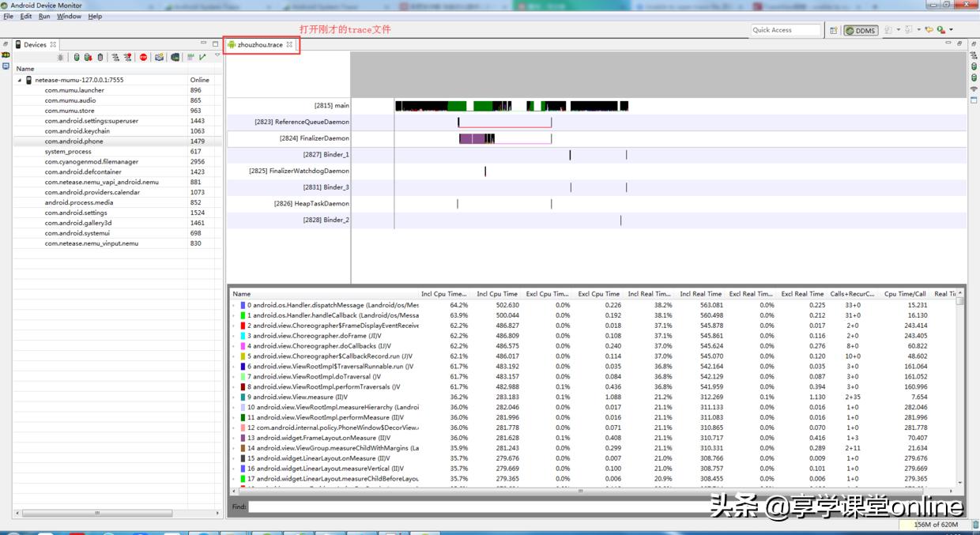Image resolution: width=980 pixels, height=535 pixels.
Task: Open the Window menu
Action: click(69, 16)
